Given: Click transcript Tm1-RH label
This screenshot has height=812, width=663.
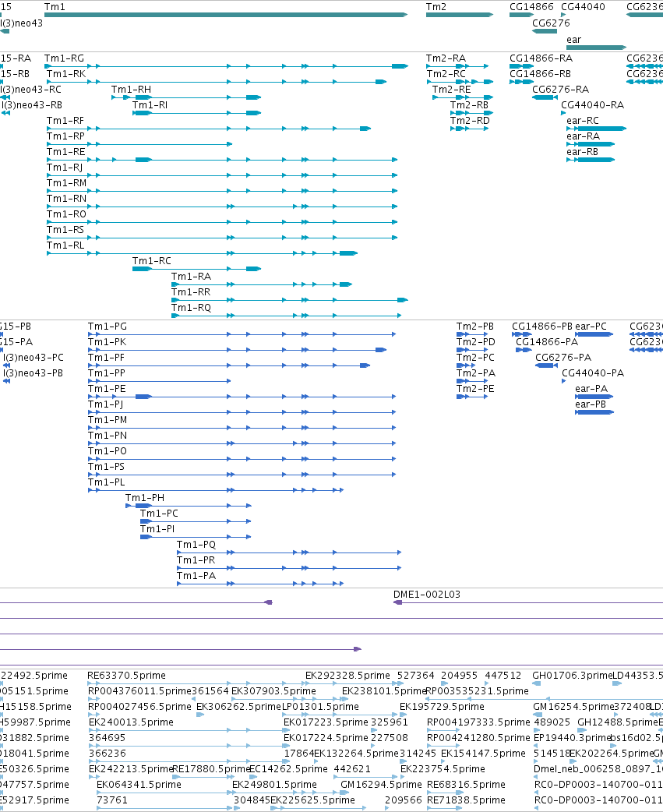Looking at the screenshot, I should click(132, 90).
